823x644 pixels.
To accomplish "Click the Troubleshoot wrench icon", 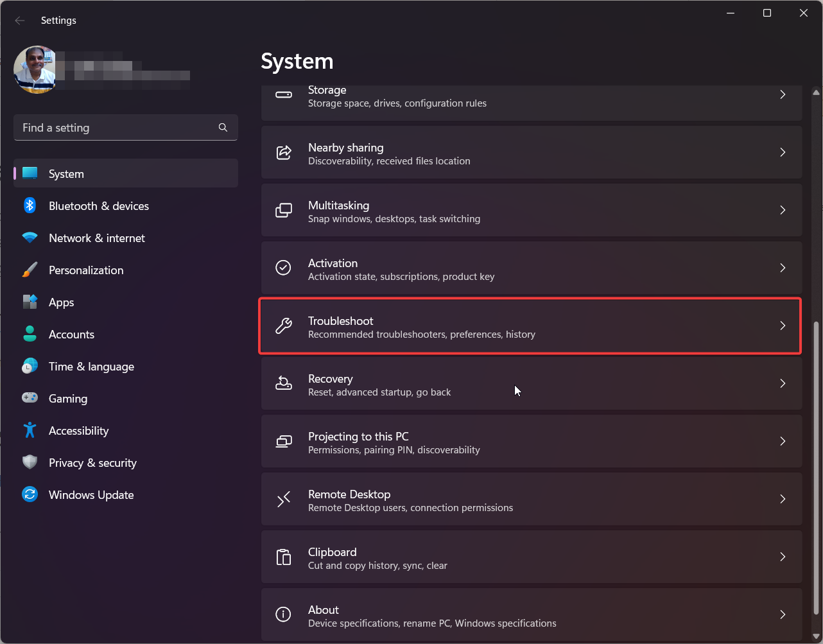I will 283,326.
